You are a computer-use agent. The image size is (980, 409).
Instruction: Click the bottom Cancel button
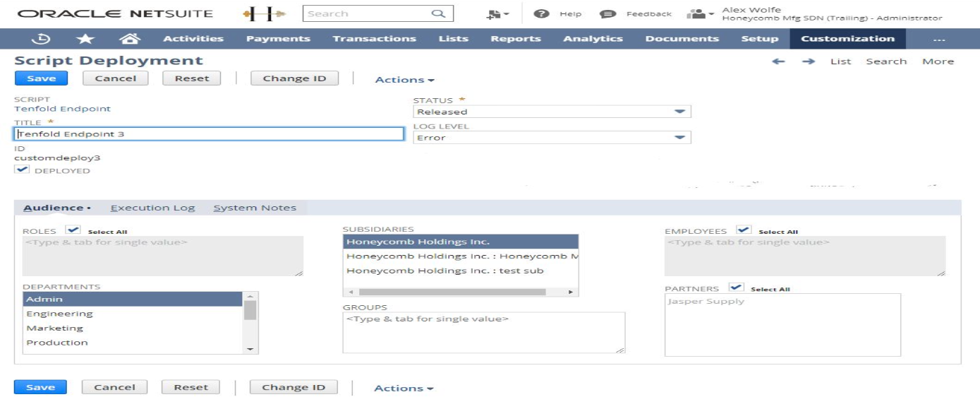tap(114, 387)
